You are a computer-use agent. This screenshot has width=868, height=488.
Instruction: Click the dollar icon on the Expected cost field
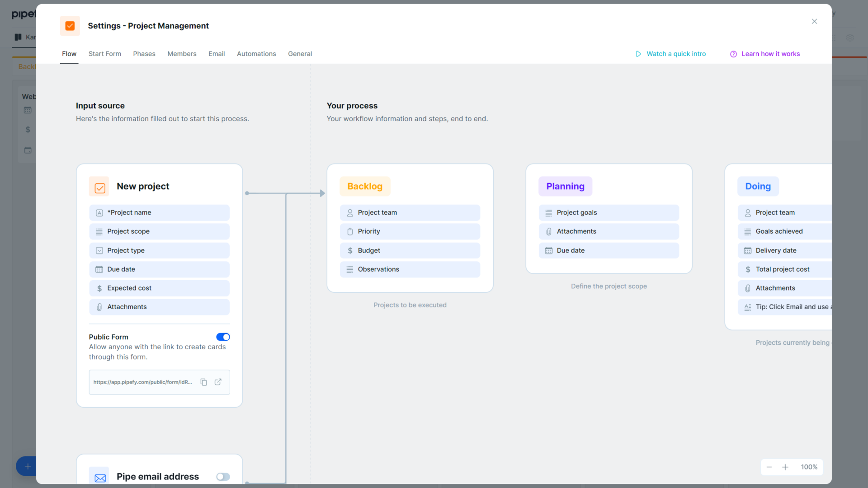pos(99,288)
